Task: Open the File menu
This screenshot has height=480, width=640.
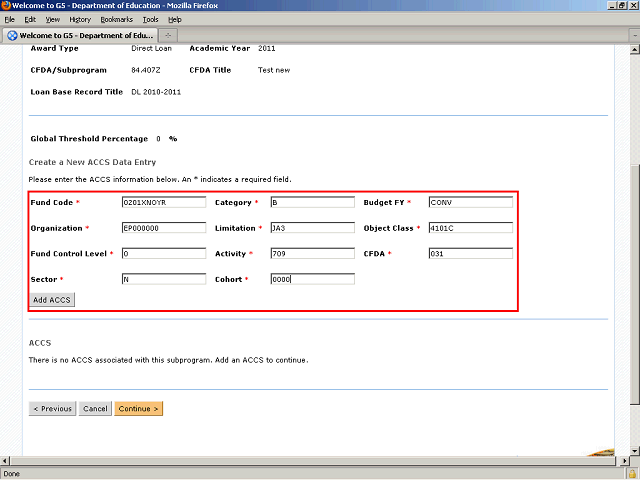Action: tap(9, 19)
